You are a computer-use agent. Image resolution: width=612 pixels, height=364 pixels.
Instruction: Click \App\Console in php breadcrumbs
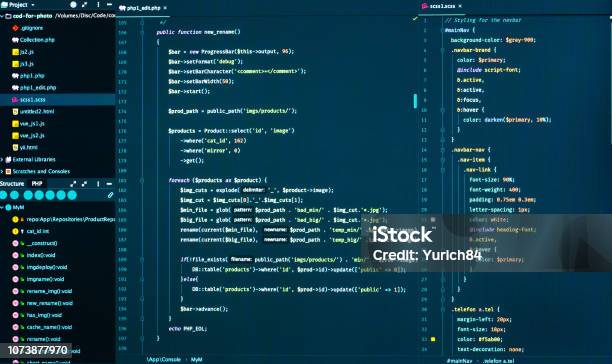164,359
